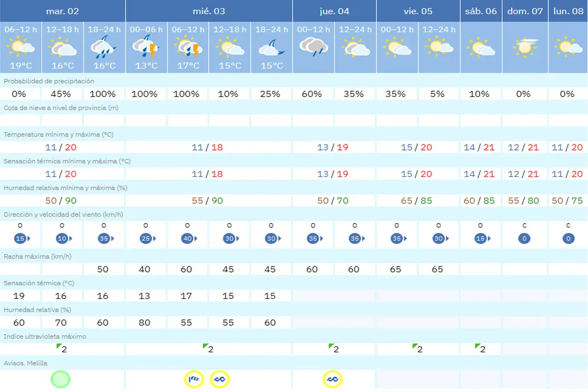Click the '12 / 21' temperature range for dom. 07

[x=524, y=147]
